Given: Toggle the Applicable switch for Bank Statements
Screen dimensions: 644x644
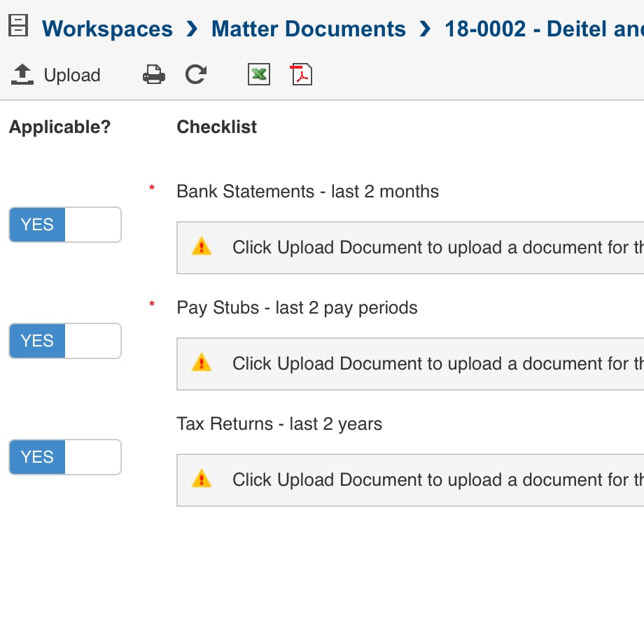Looking at the screenshot, I should [x=64, y=225].
